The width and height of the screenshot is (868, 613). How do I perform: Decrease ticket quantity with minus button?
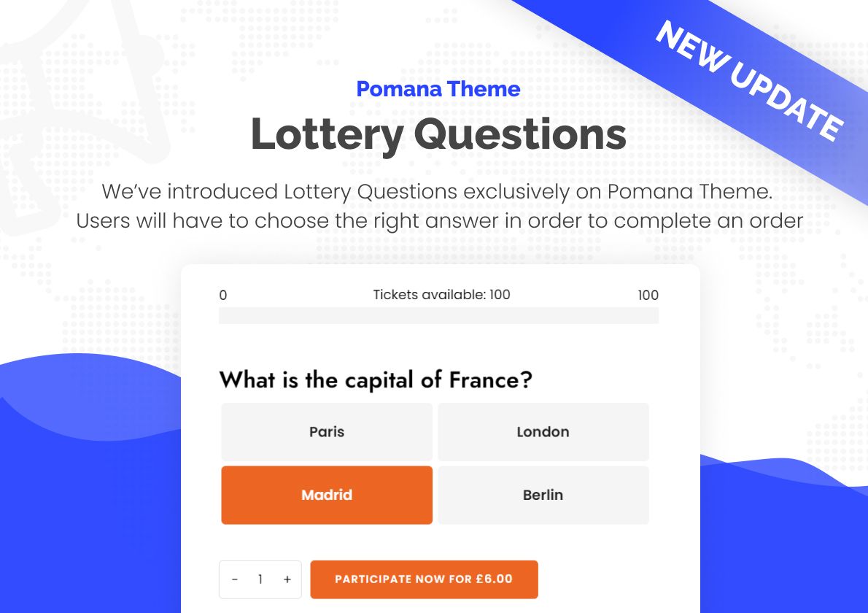pos(235,579)
